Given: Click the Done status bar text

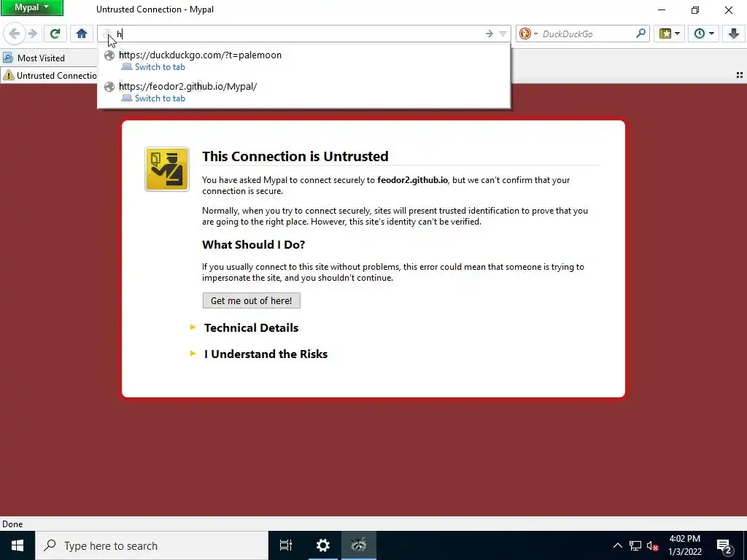Looking at the screenshot, I should pos(12,524).
